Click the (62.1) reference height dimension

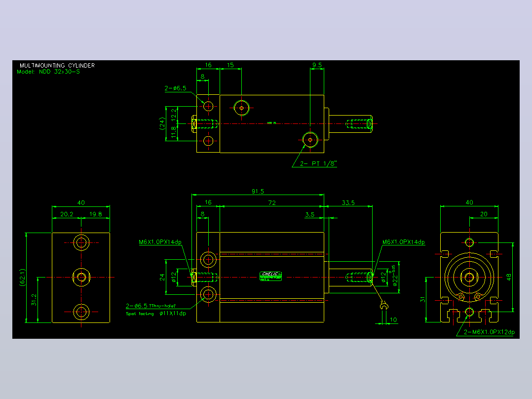click(x=22, y=278)
